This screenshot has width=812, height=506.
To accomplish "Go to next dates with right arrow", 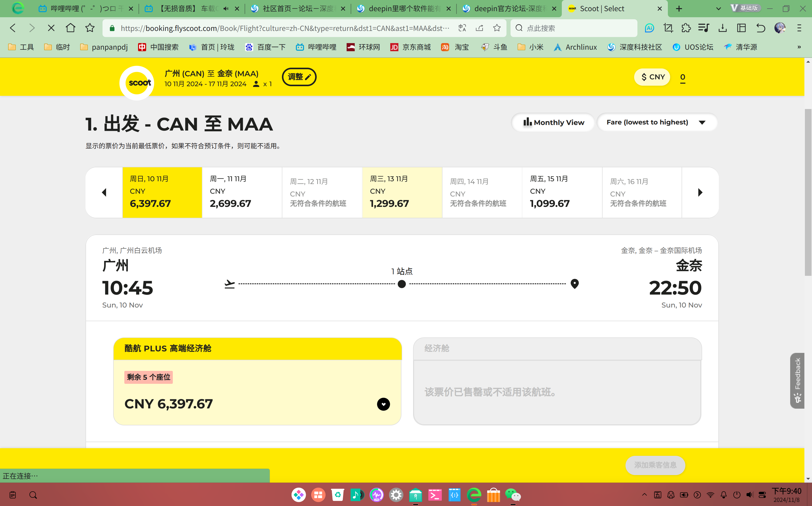I will coord(700,192).
